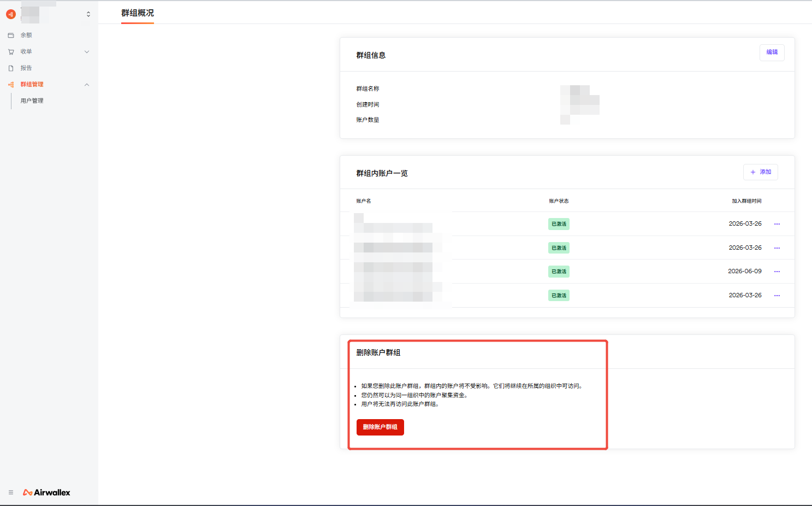812x506 pixels.
Task: Open the account switcher arrows
Action: click(88, 14)
